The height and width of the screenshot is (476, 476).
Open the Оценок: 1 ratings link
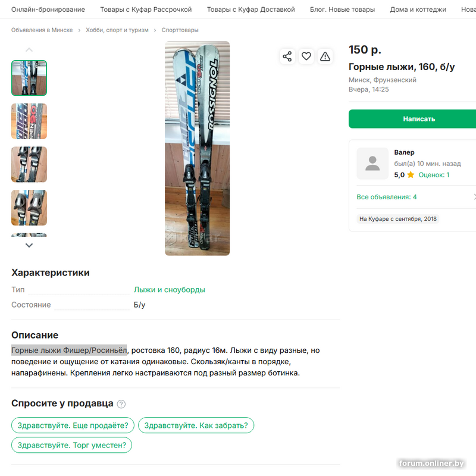click(x=434, y=174)
